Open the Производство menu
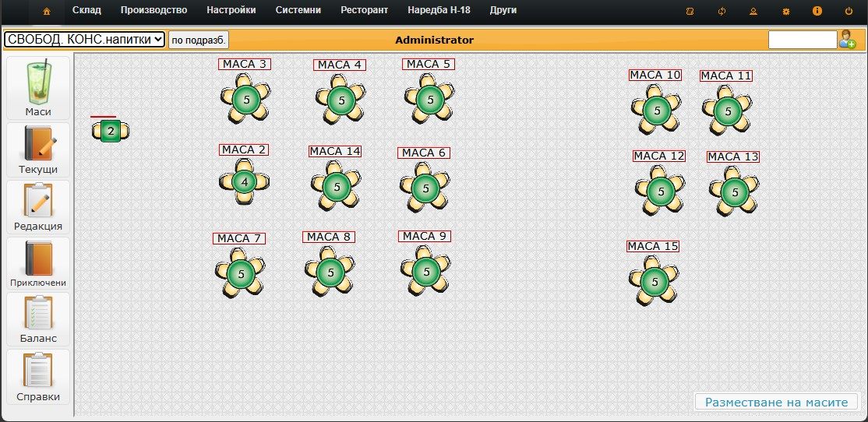 click(x=154, y=10)
